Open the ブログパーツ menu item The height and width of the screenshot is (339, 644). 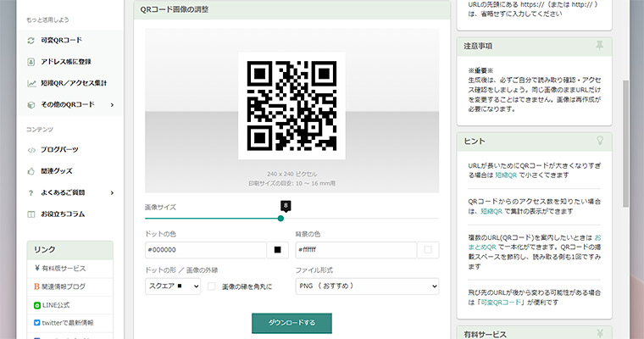click(x=59, y=149)
